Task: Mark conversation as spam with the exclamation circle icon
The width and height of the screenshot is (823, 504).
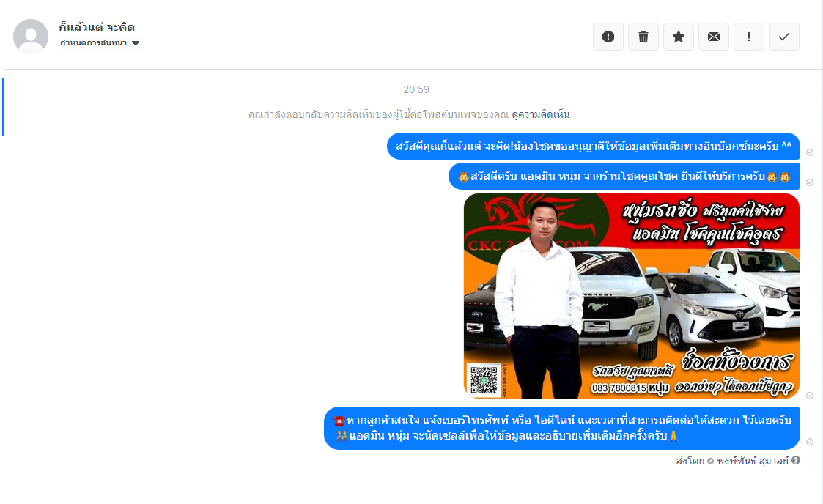Action: click(608, 37)
